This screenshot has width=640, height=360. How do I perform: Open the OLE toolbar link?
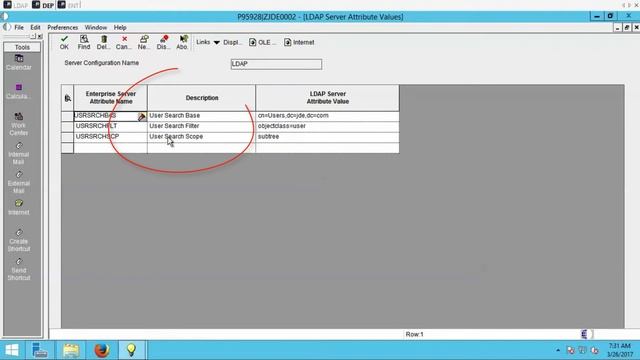tap(262, 42)
